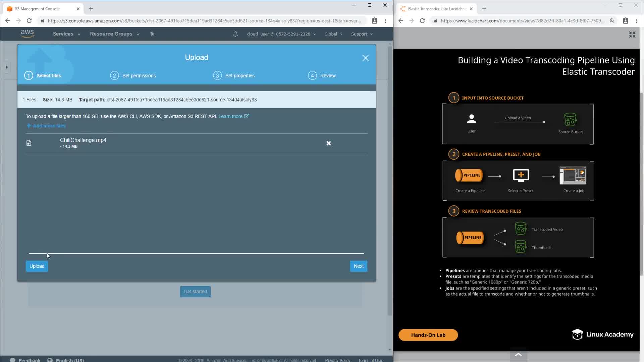Click zoom magnifier icon in Lucidchart address bar
This screenshot has width=644, height=362.
[x=612, y=21]
